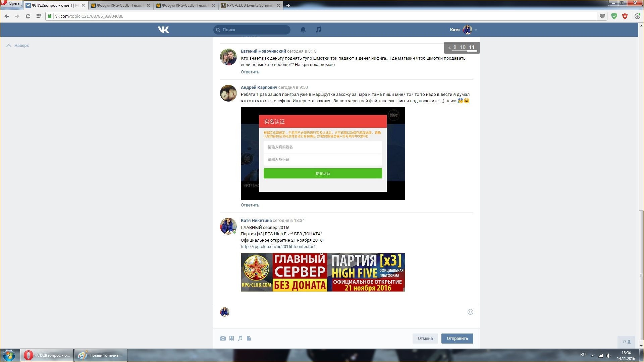644x362 pixels.
Task: Open volume speaker tray icon
Action: click(x=608, y=356)
